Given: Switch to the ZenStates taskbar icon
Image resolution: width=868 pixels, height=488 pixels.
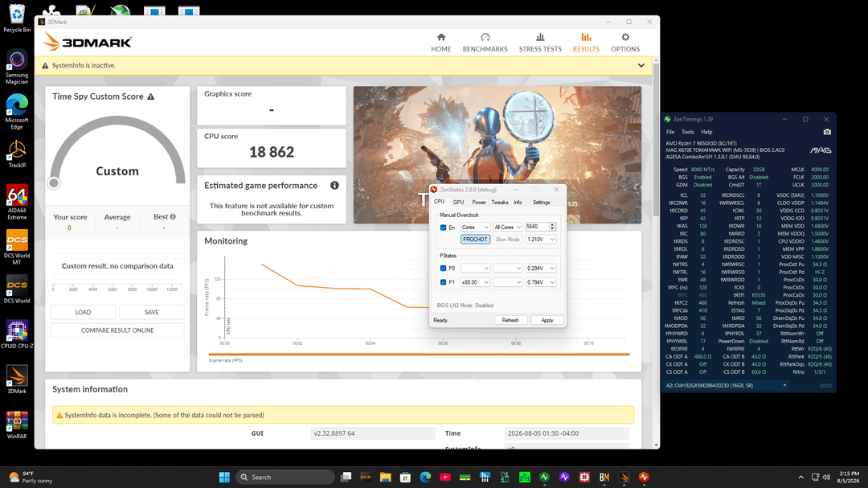Looking at the screenshot, I should click(644, 477).
